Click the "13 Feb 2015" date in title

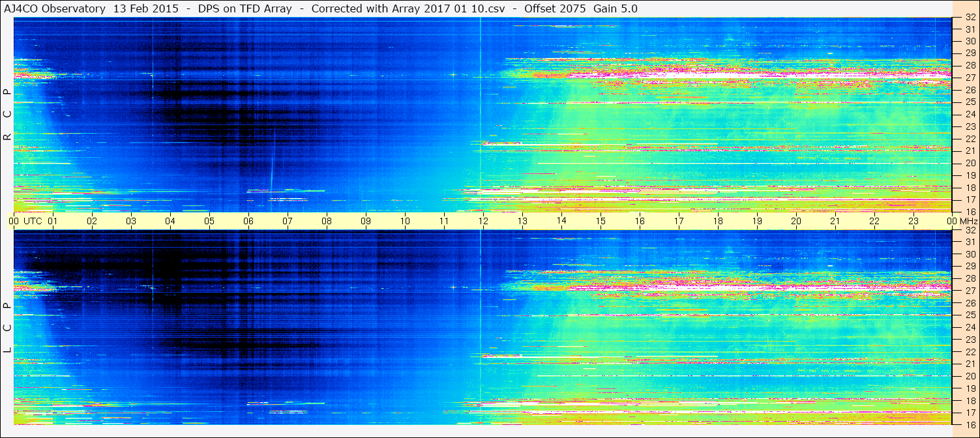[x=147, y=8]
